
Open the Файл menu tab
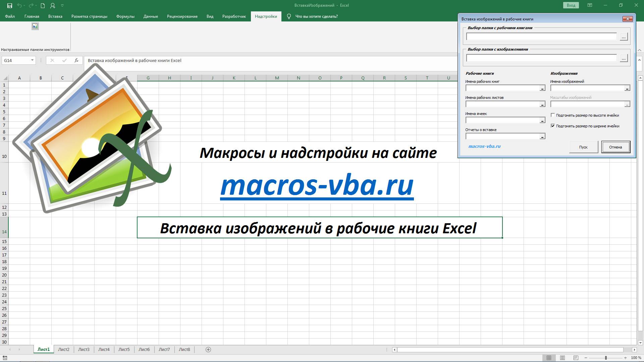pos(10,16)
